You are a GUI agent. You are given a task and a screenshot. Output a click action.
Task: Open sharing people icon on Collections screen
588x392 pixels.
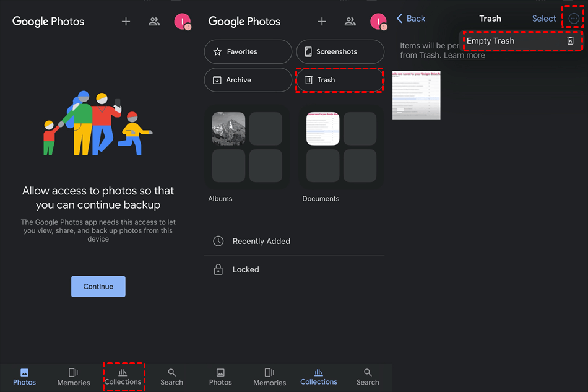(x=350, y=22)
